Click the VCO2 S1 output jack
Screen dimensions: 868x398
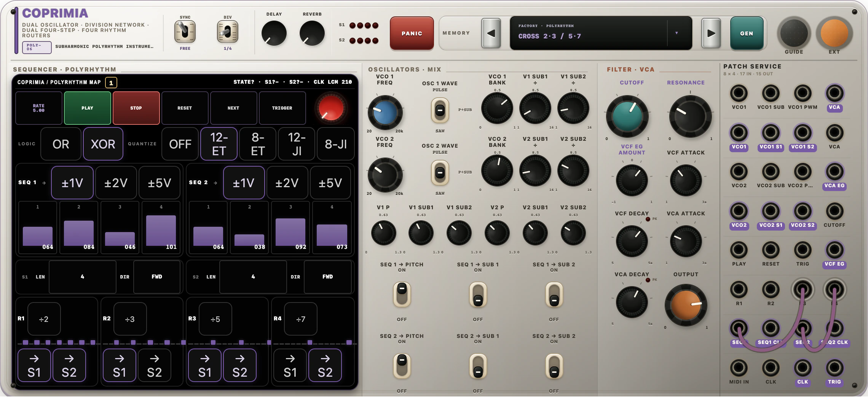tap(771, 211)
